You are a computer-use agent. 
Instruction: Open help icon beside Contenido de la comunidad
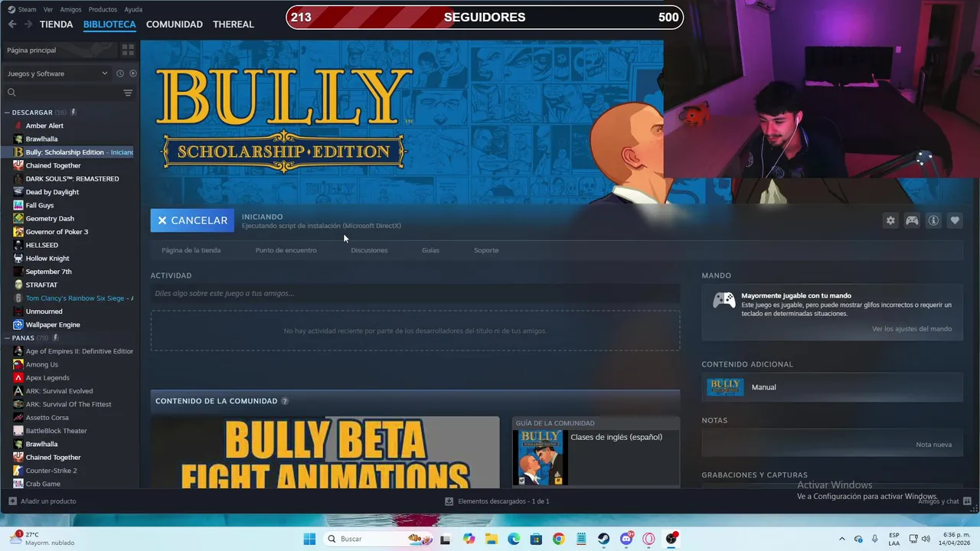point(285,401)
